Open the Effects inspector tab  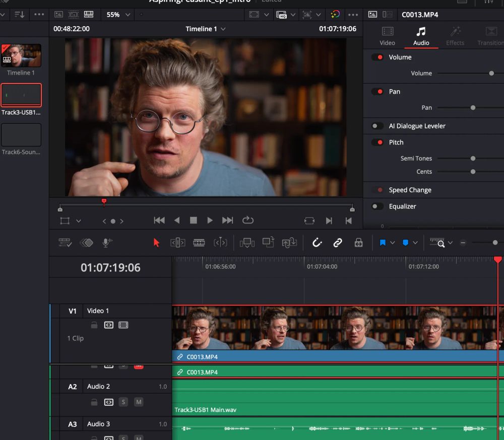point(455,36)
